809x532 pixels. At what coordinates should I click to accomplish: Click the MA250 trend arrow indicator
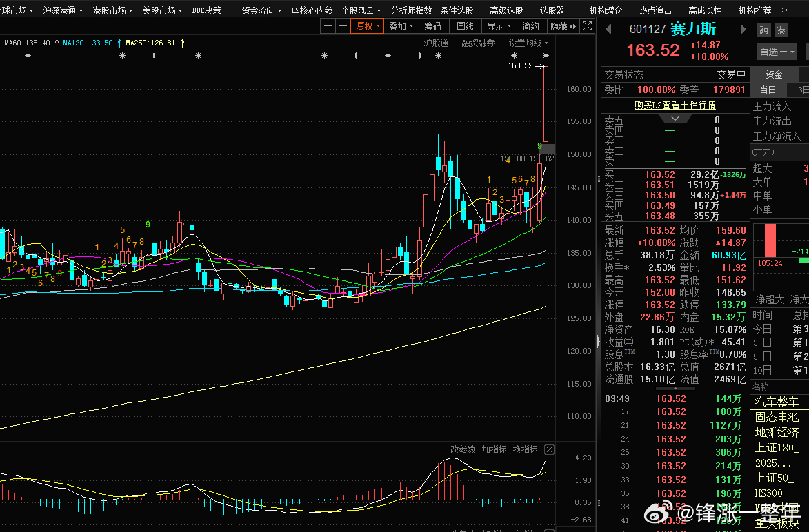point(181,43)
